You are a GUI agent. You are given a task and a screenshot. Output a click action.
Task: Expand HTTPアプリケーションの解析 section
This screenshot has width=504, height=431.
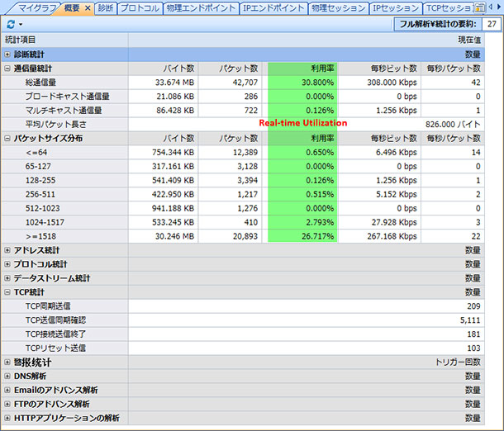[x=7, y=418]
